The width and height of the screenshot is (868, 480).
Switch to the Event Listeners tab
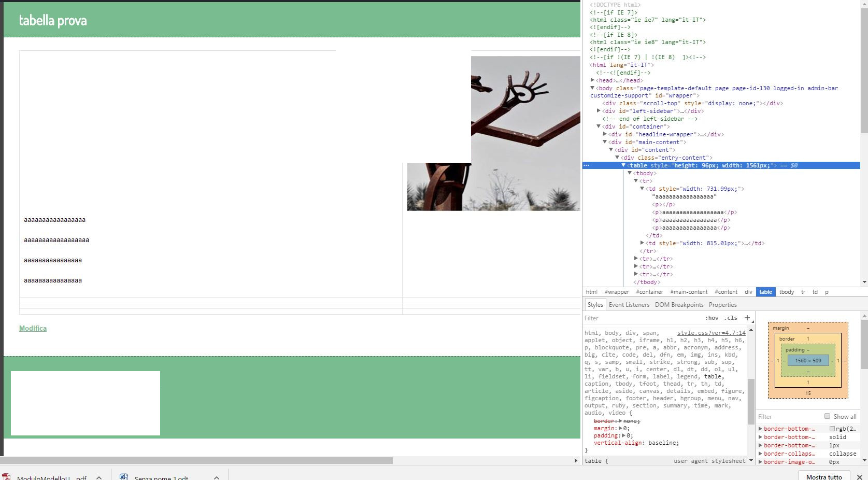[629, 305]
